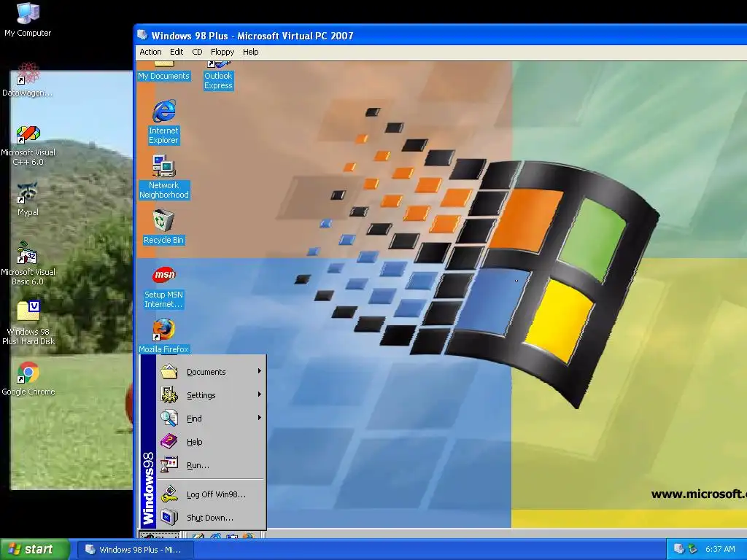Open Microsoft Visual Basic 6.0 shortcut

28,263
